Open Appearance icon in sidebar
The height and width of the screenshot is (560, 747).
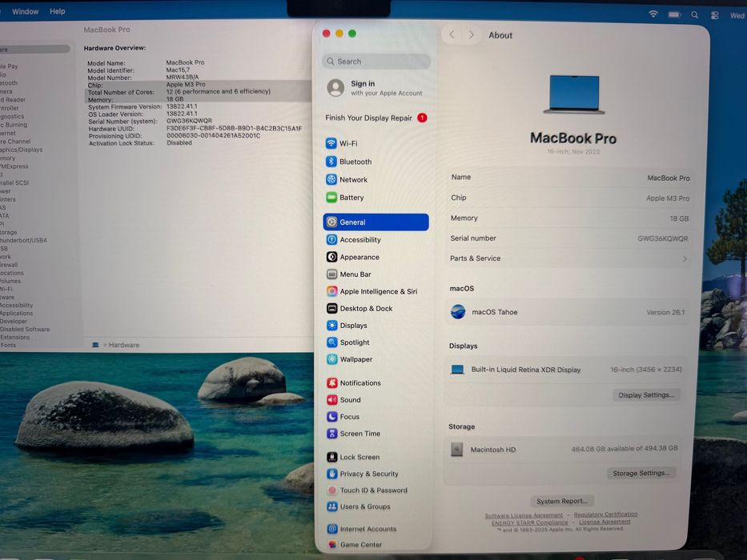tap(331, 257)
